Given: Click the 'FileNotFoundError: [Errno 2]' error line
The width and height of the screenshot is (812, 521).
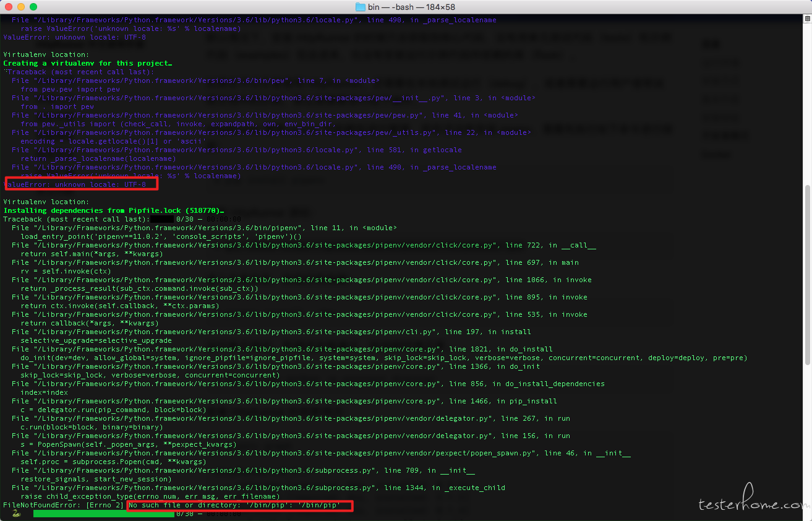Looking at the screenshot, I should point(173,506).
